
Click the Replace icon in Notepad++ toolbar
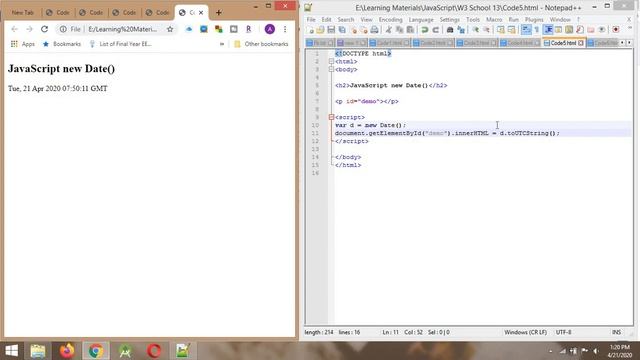click(461, 30)
